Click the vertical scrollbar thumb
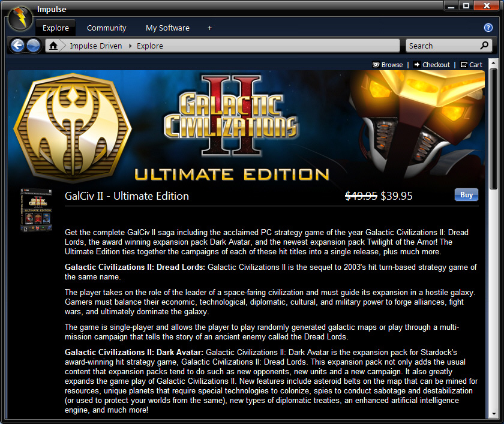The image size is (504, 424). (x=493, y=129)
